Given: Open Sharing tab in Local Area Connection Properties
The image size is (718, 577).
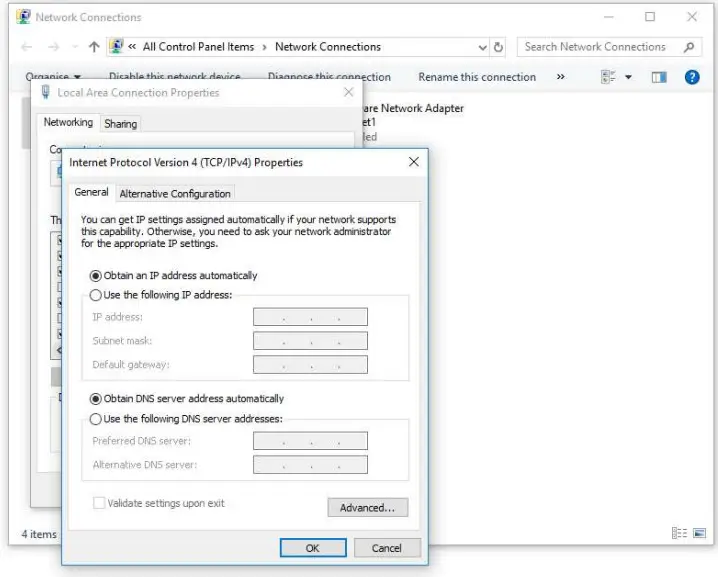Looking at the screenshot, I should tap(120, 124).
